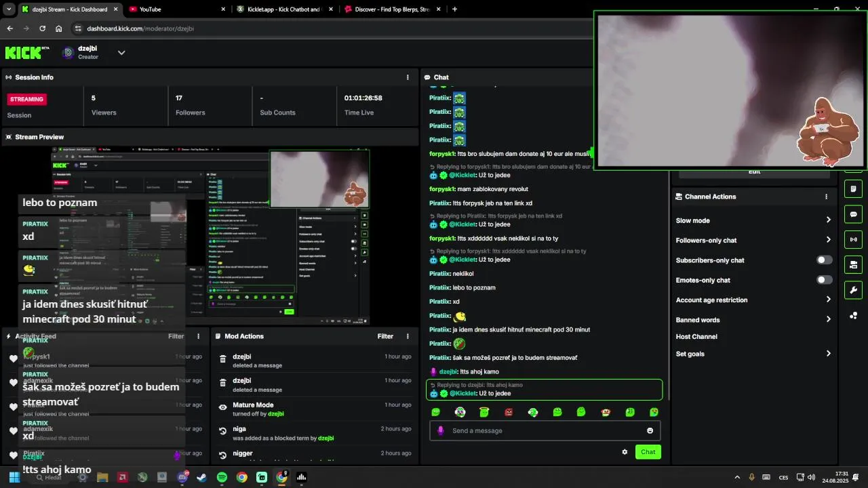Go back in browser history

pos(9,28)
